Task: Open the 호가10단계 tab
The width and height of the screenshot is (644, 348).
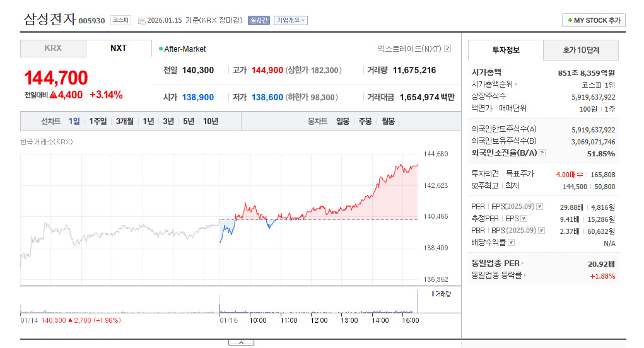Action: 581,50
